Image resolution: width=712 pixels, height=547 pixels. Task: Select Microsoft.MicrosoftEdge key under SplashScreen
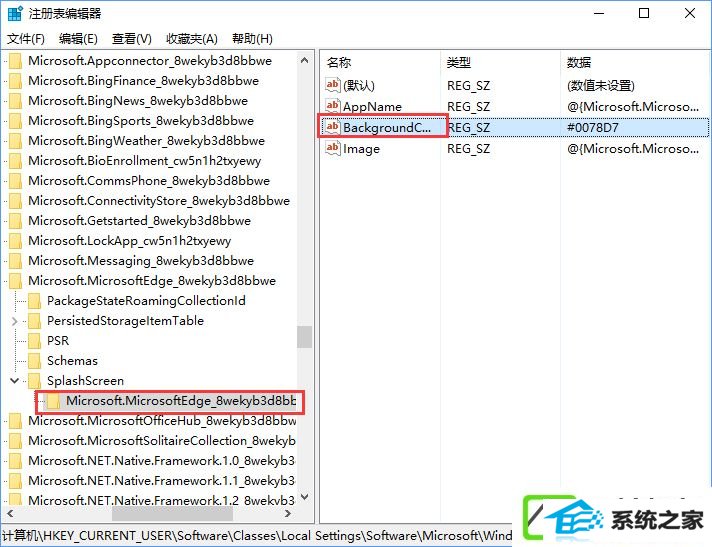tap(181, 401)
